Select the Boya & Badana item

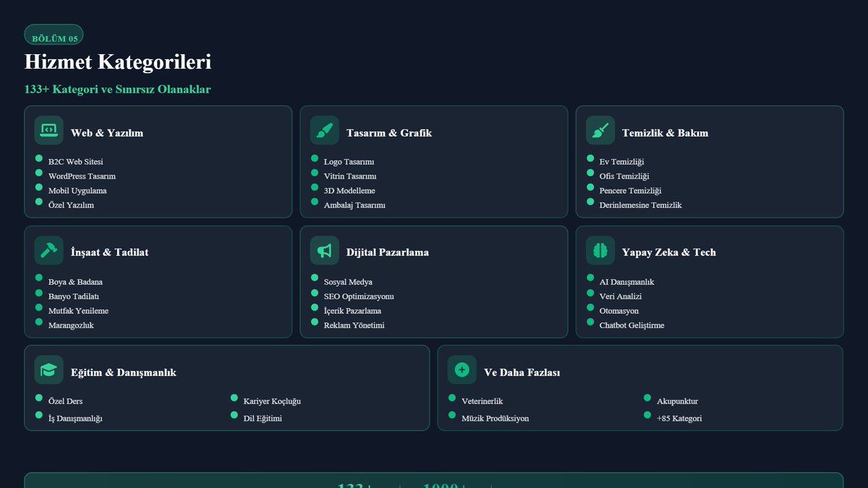[x=75, y=282]
